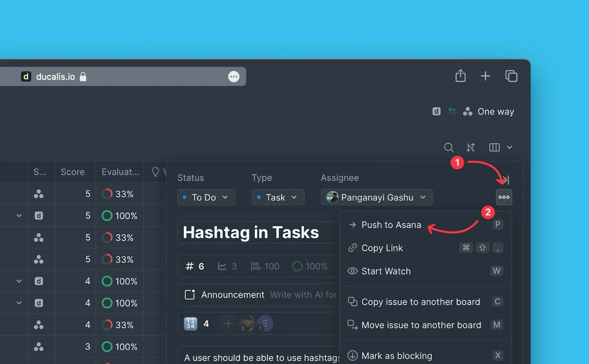
Task: Collapse the issue panel with arrow-bar icon
Action: coord(507,180)
